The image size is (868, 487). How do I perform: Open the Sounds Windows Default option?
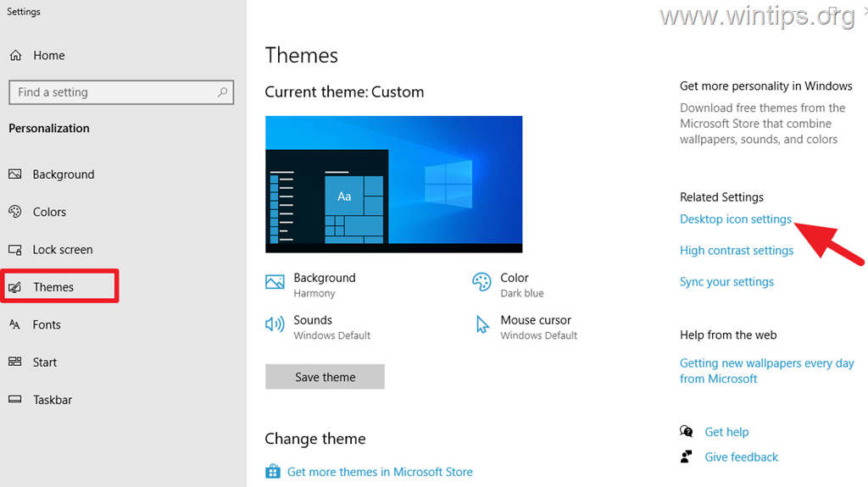(318, 327)
